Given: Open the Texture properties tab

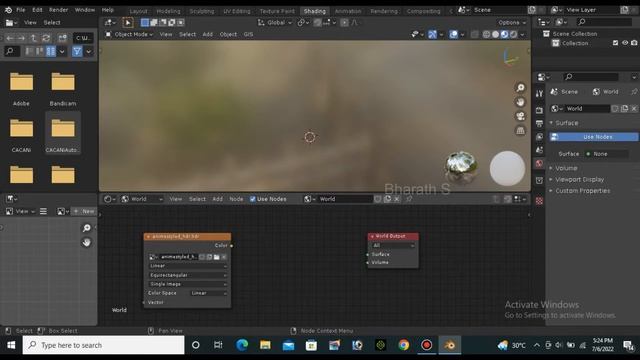Looking at the screenshot, I should pyautogui.click(x=539, y=201).
